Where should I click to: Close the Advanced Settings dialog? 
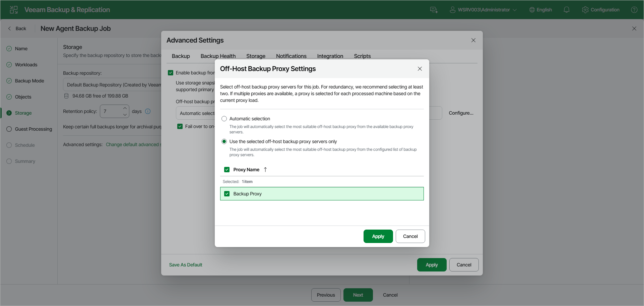[x=473, y=40]
